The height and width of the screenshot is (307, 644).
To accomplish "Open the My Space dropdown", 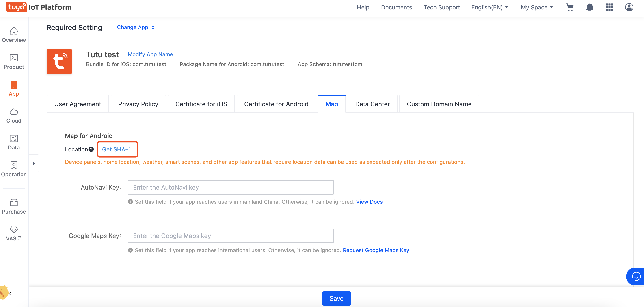I will [x=537, y=7].
